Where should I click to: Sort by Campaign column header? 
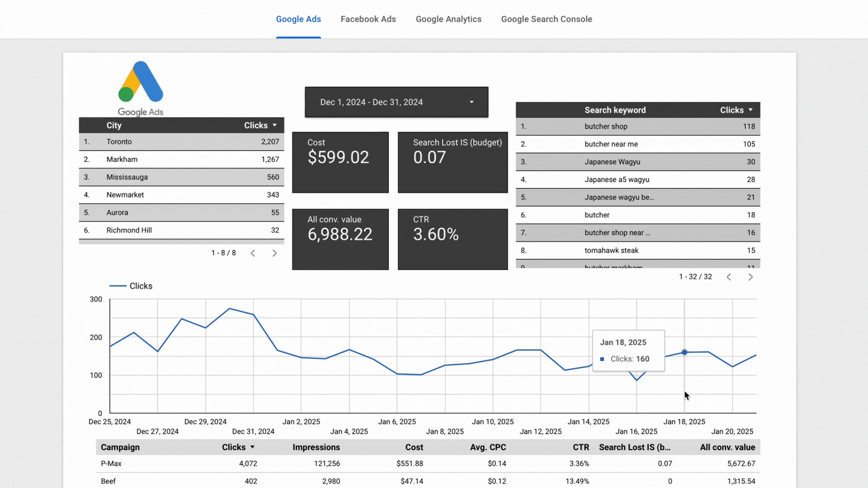pyautogui.click(x=120, y=447)
